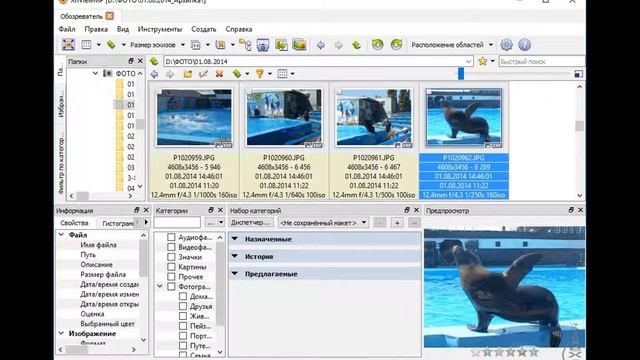This screenshot has width=640, height=360.
Task: Click the back arrow in the browser toolbar
Action: (154, 74)
